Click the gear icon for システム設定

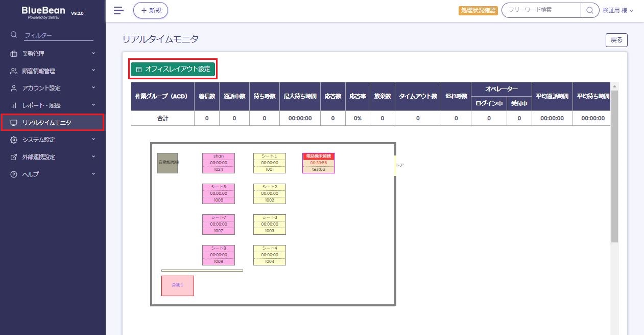(14, 140)
